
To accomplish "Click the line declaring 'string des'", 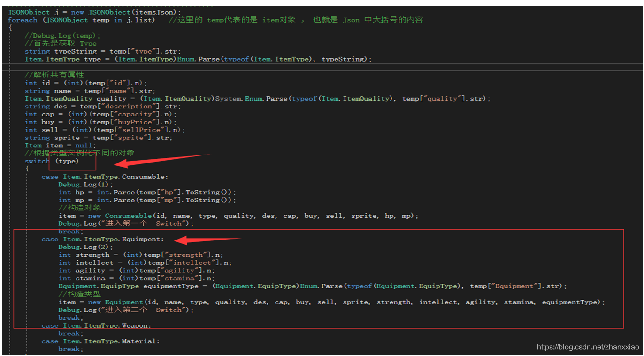I will click(x=103, y=106).
